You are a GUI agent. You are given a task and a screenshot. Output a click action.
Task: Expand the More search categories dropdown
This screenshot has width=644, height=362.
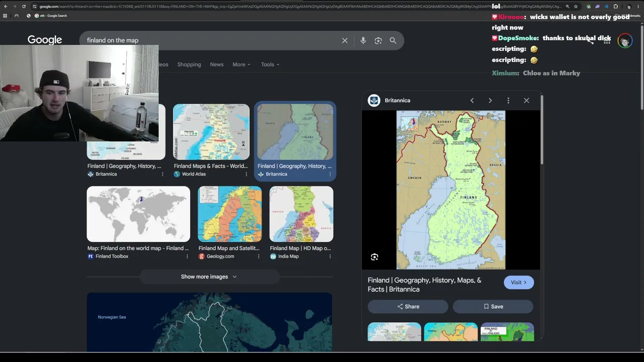(x=241, y=64)
